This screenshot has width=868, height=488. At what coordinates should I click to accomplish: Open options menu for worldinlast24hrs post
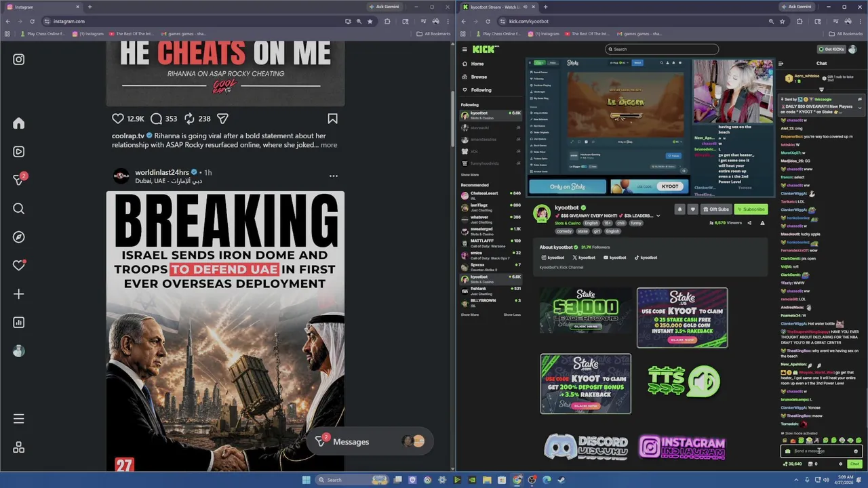point(333,176)
